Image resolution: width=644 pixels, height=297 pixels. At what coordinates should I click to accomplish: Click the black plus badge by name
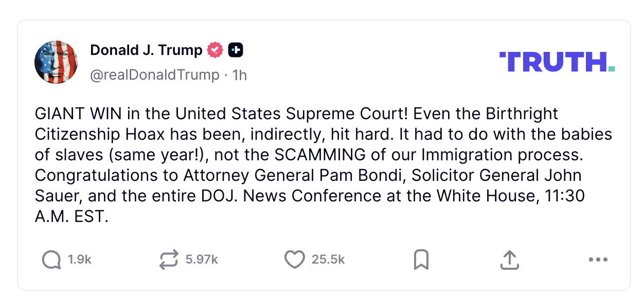pyautogui.click(x=236, y=50)
